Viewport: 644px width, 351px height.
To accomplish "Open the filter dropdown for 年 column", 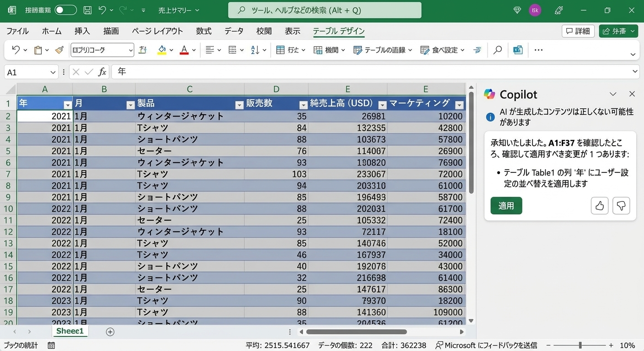I will pyautogui.click(x=68, y=105).
